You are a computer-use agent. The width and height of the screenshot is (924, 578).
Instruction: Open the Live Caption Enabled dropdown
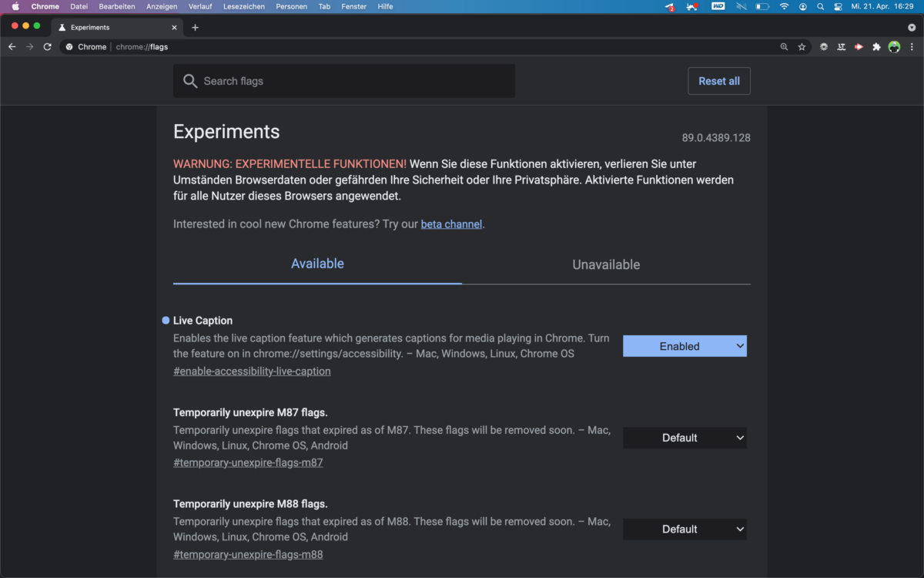pyautogui.click(x=685, y=346)
